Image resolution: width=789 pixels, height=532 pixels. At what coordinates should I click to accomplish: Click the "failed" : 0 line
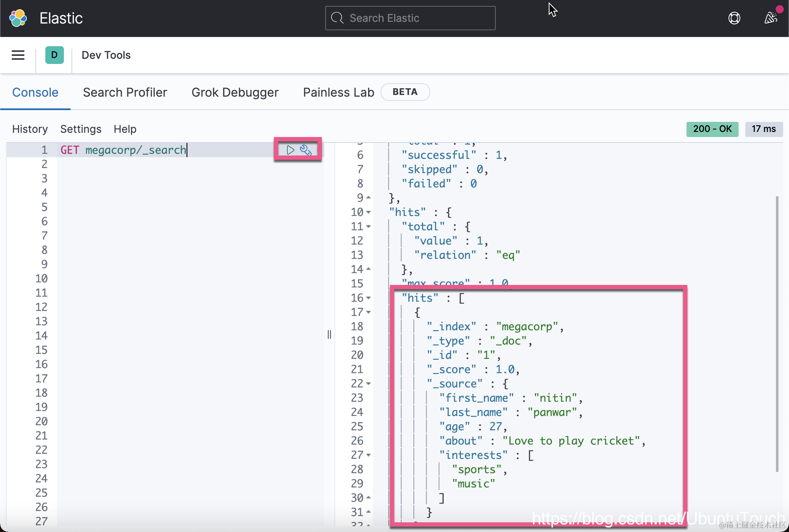point(439,184)
